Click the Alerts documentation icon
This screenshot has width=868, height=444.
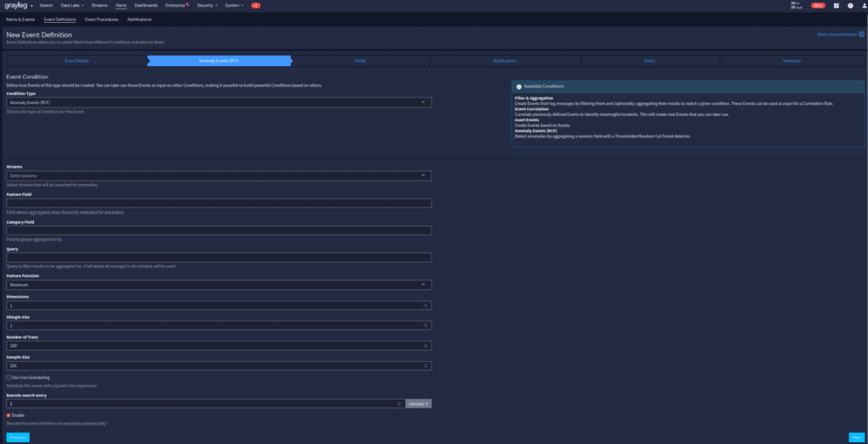click(861, 35)
